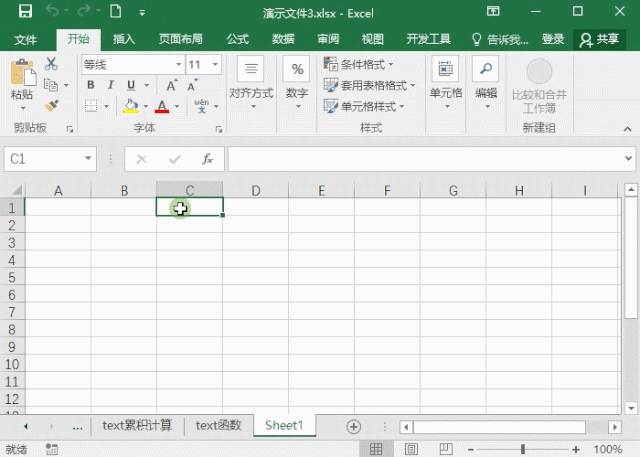Image resolution: width=640 pixels, height=457 pixels.
Task: Click the 登录 sign-in link
Action: pyautogui.click(x=553, y=39)
